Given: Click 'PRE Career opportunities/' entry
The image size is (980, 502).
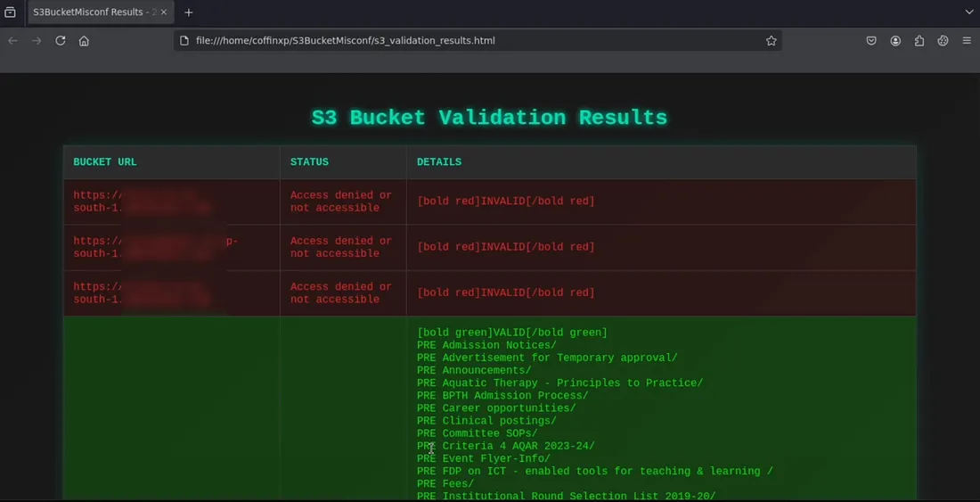Looking at the screenshot, I should 496,408.
